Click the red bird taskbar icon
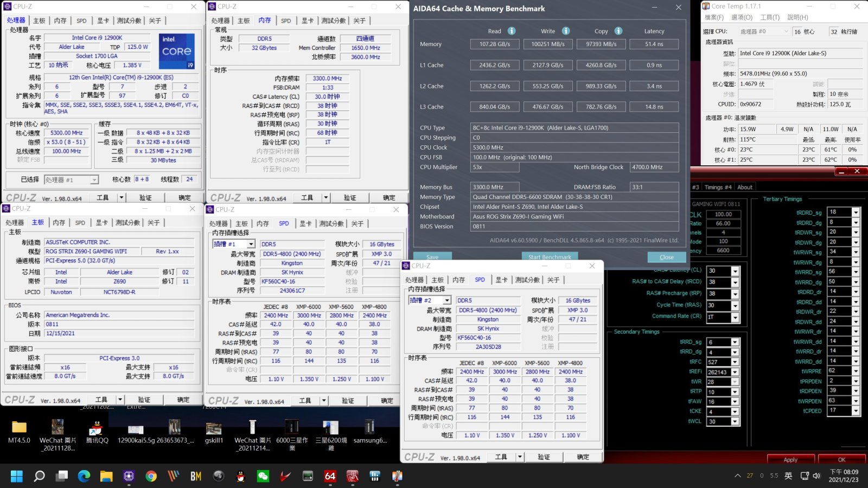 click(285, 476)
